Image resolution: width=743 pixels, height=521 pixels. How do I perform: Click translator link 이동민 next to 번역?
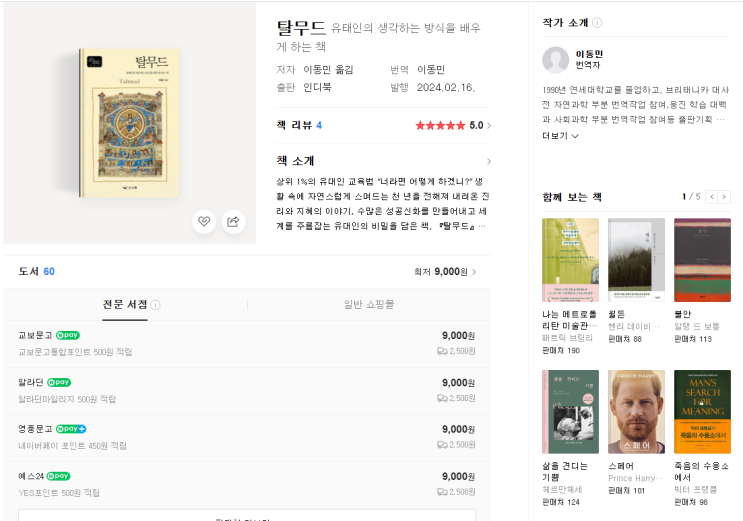[x=431, y=70]
